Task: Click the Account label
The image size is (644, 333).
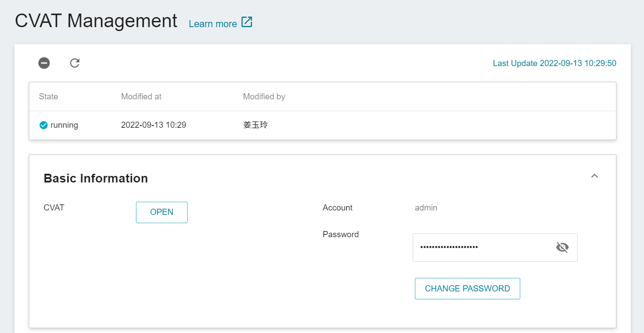Action: pos(338,208)
